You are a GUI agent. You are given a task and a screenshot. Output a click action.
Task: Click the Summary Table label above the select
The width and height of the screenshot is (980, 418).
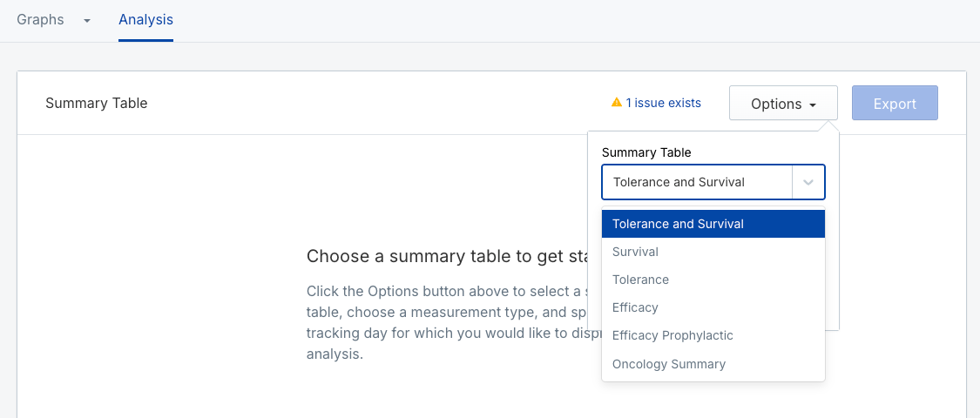coord(646,152)
